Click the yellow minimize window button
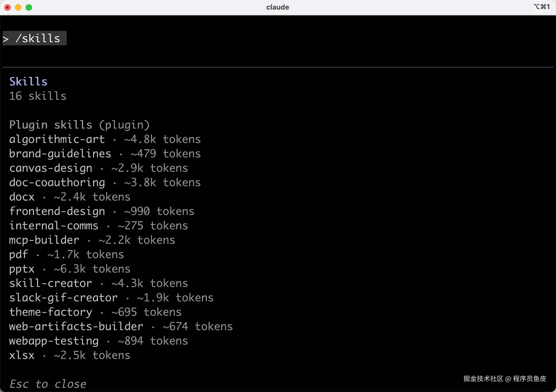This screenshot has height=392, width=556. click(x=18, y=7)
